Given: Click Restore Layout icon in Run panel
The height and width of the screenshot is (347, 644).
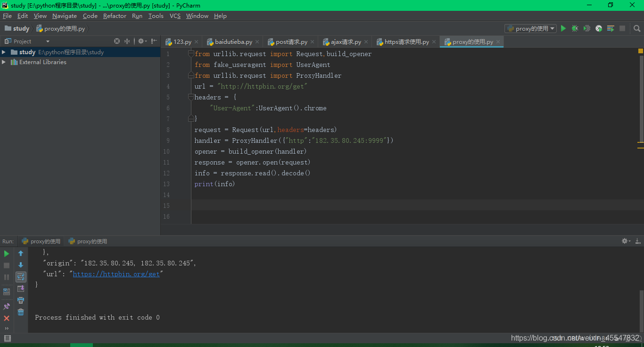Looking at the screenshot, I should pos(7,292).
